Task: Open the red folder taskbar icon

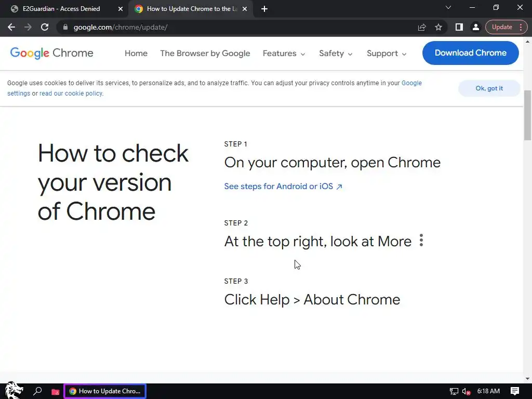Action: [x=55, y=392]
